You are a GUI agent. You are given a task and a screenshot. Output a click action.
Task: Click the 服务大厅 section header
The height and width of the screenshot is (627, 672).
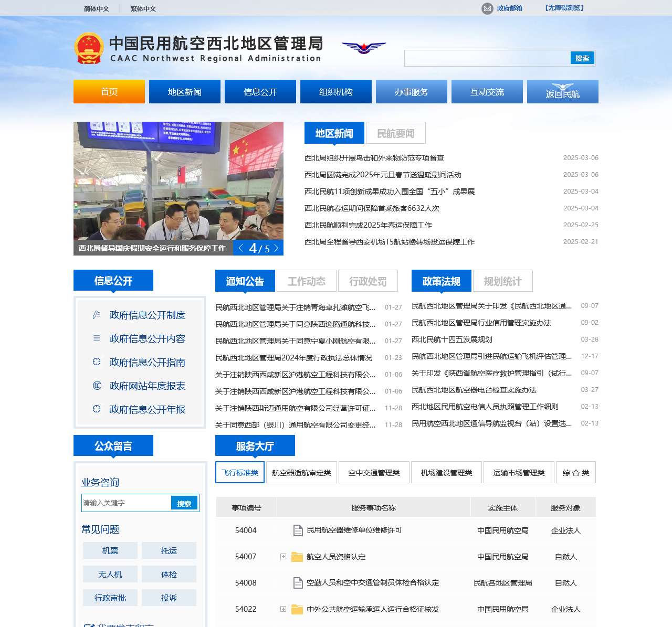pyautogui.click(x=255, y=445)
